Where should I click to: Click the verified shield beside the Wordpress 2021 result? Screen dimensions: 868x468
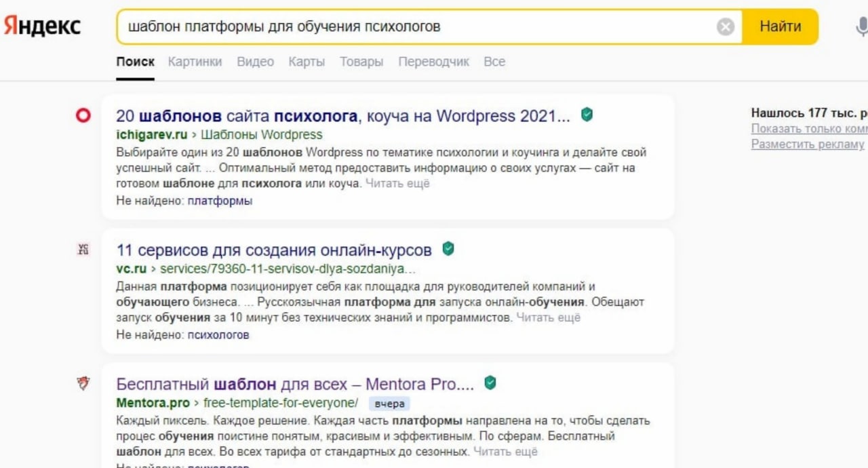tap(587, 115)
